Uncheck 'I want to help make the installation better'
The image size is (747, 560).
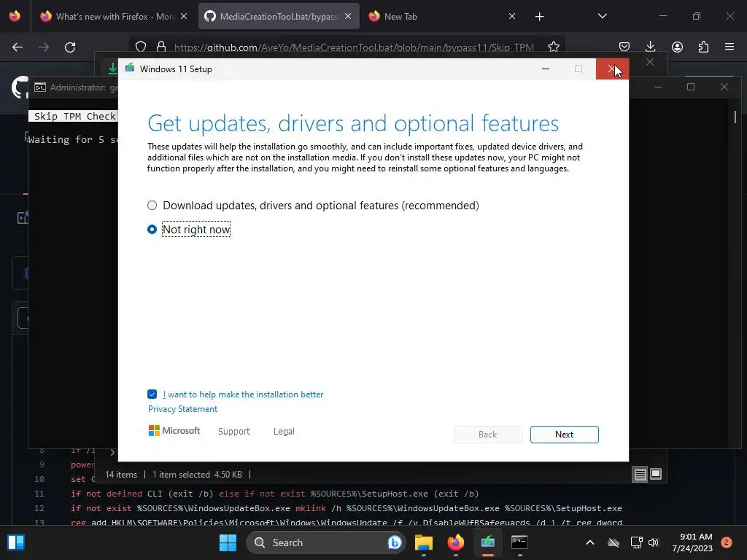152,394
